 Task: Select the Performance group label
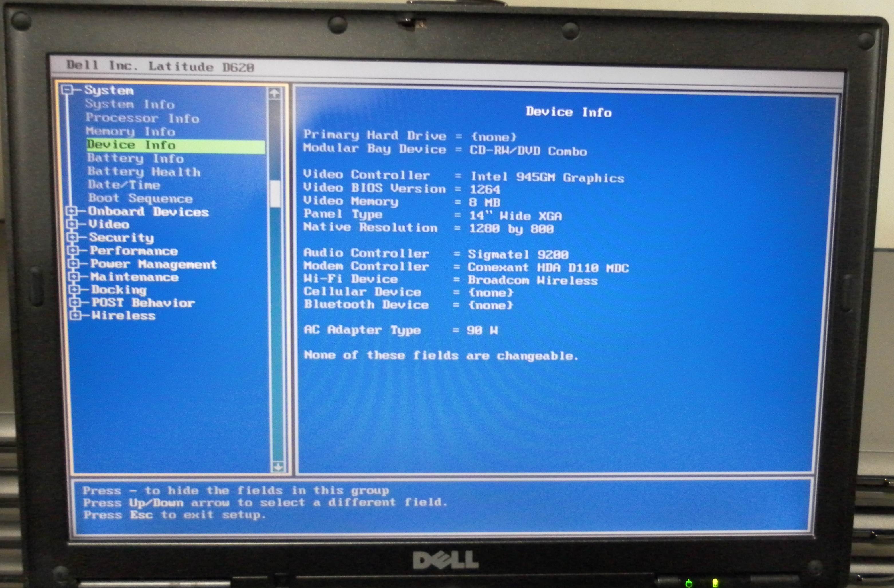click(x=134, y=250)
